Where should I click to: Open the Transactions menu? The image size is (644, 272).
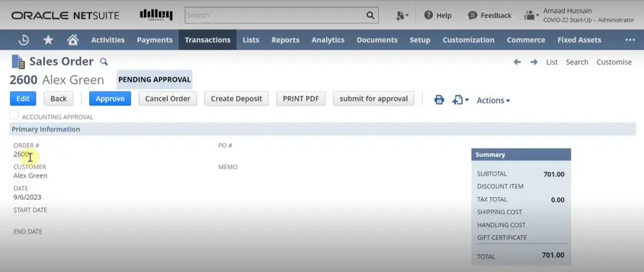pos(208,40)
